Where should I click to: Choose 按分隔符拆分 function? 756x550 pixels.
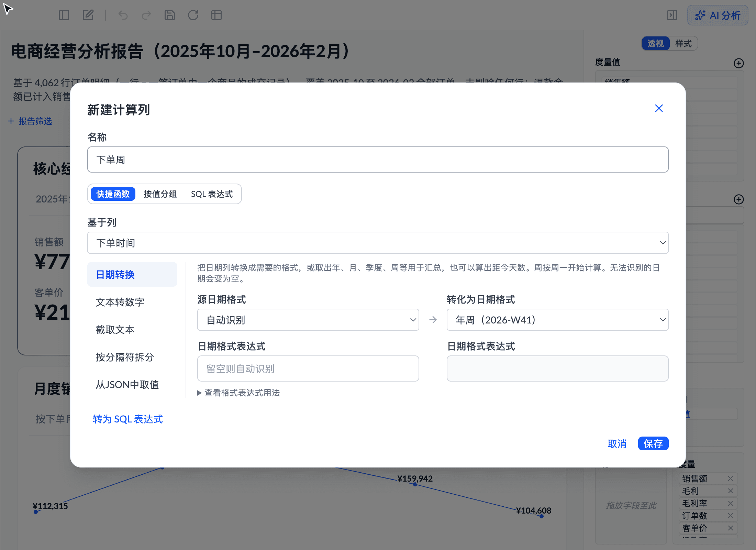click(132, 357)
